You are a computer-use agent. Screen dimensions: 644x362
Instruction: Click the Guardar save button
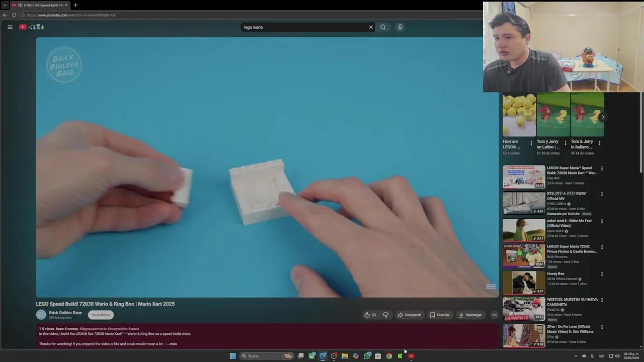click(x=440, y=315)
